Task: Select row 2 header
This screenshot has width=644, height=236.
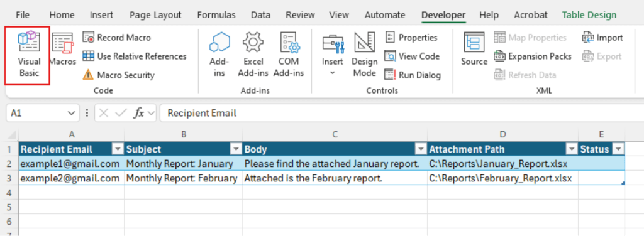Action: 9,164
